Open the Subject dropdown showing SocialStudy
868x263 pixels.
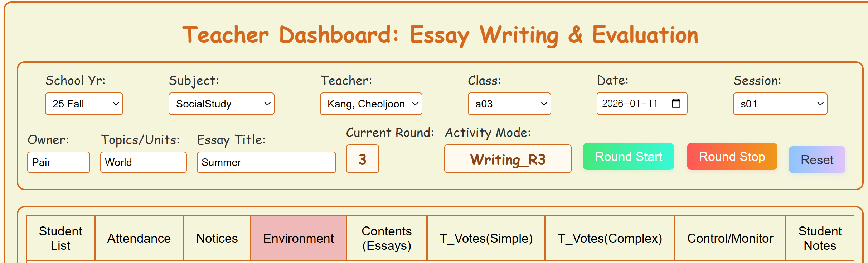221,104
